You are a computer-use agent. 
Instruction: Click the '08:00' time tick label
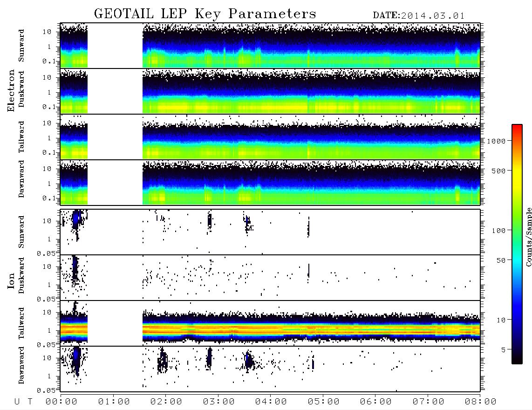[480, 402]
